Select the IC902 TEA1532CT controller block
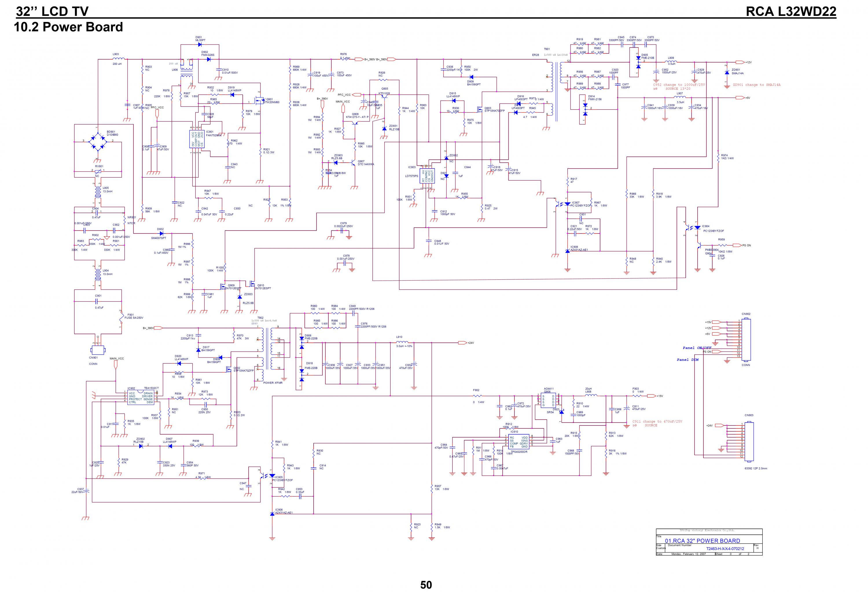This screenshot has width=868, height=595. 140,397
